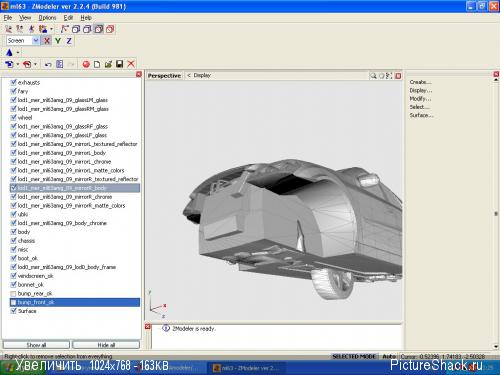Open the Help menu
The image size is (500, 375).
point(86,18)
